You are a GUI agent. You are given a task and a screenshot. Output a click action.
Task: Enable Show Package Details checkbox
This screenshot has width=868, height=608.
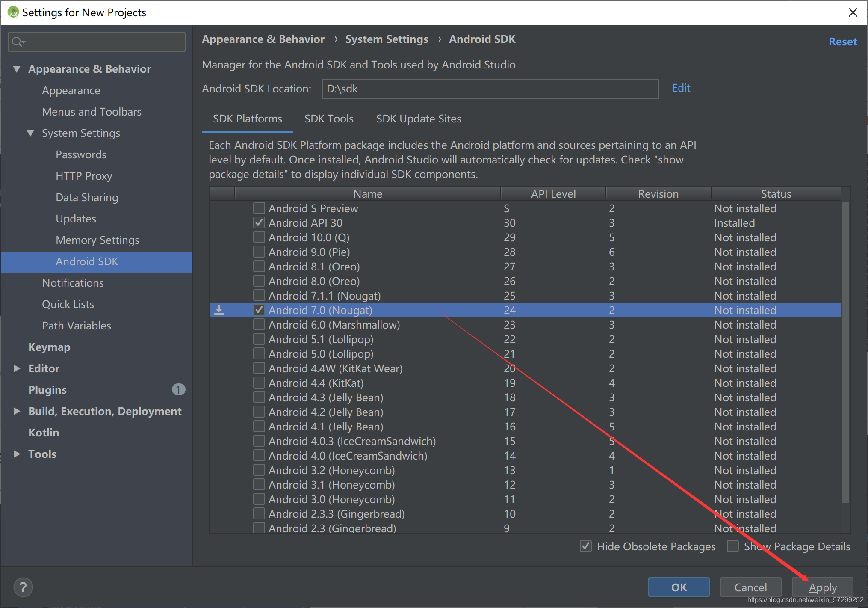point(733,546)
